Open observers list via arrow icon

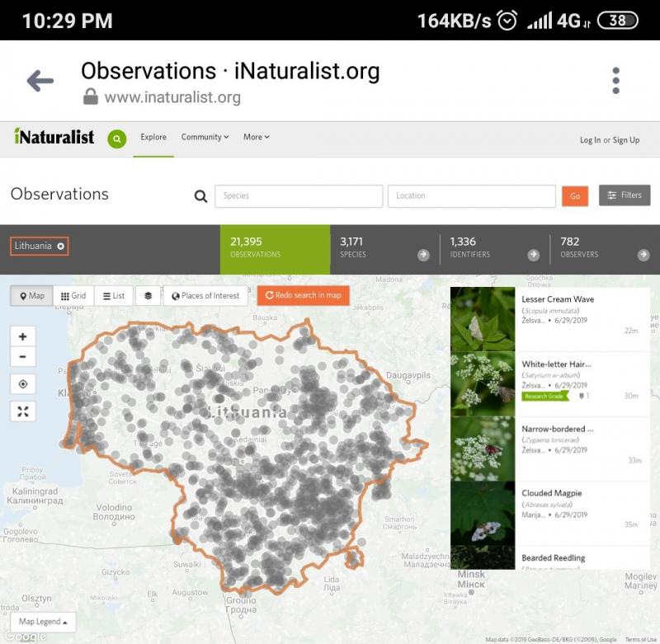point(643,255)
